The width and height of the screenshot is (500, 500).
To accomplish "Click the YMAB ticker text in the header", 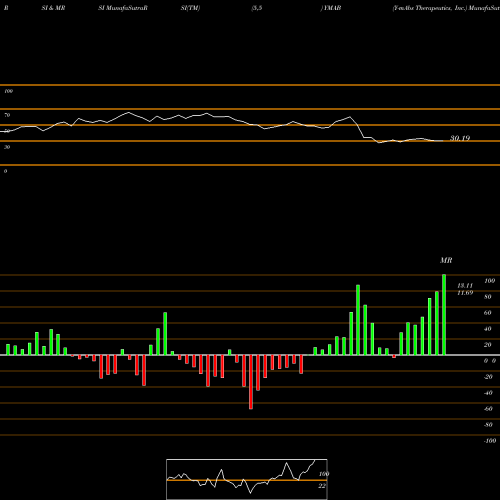I will pyautogui.click(x=332, y=8).
